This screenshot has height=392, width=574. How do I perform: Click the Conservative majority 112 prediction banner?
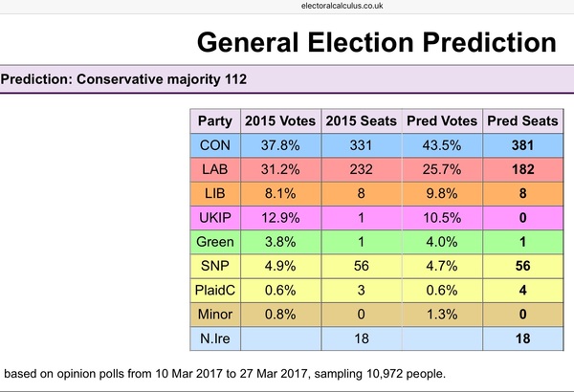(x=124, y=78)
